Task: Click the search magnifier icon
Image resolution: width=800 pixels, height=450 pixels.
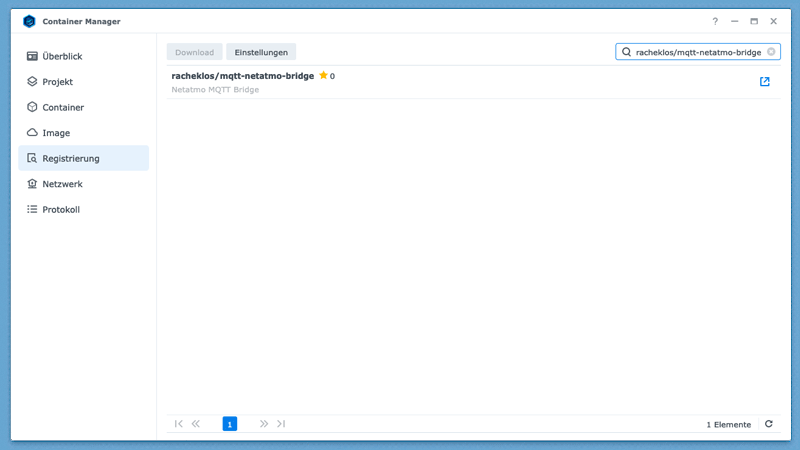Action: [627, 52]
